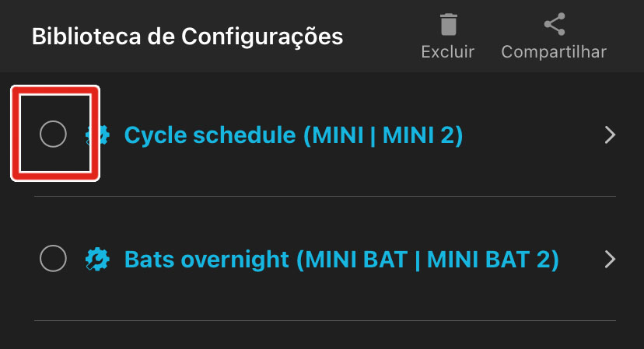Click the Biblioteca de Configurações header title
Viewport: 644px width, 349px height.
pyautogui.click(x=187, y=37)
